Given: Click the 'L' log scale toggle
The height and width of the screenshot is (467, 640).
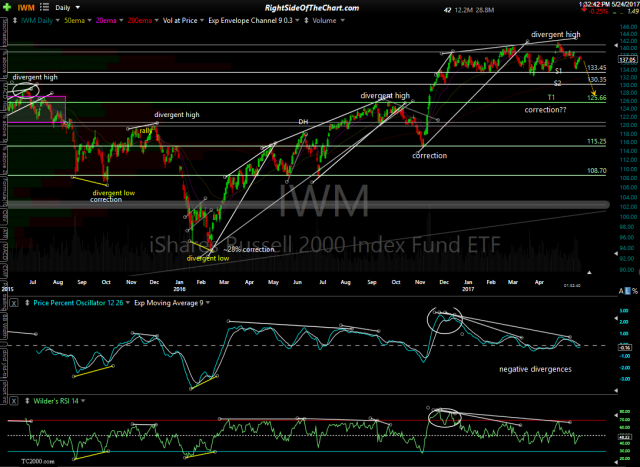Looking at the screenshot, I should pyautogui.click(x=628, y=291).
